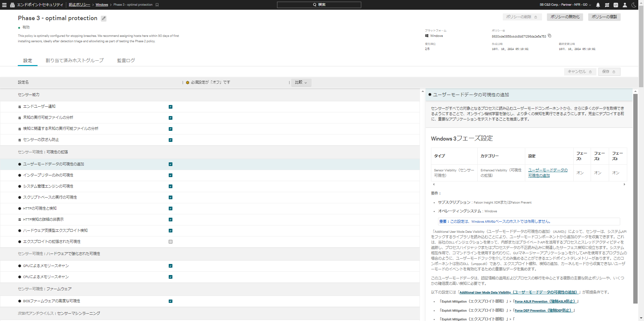Open Force DEP Prevention link
644x321 pixels.
tap(544, 311)
